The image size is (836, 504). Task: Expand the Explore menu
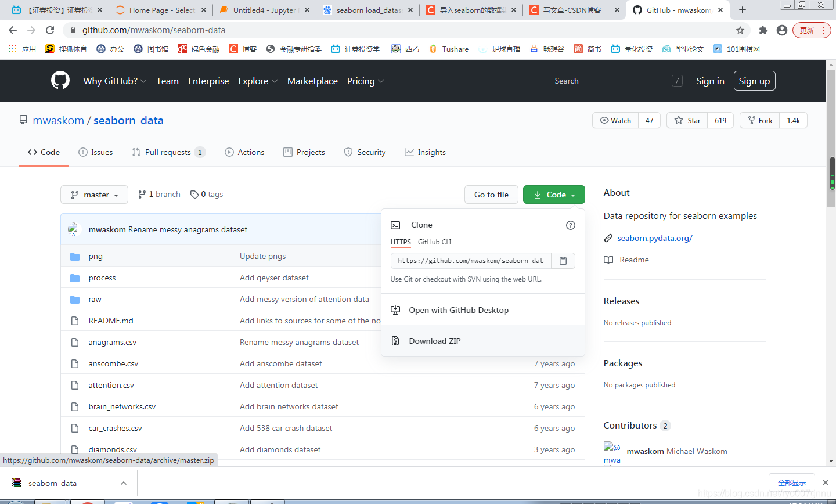(258, 81)
